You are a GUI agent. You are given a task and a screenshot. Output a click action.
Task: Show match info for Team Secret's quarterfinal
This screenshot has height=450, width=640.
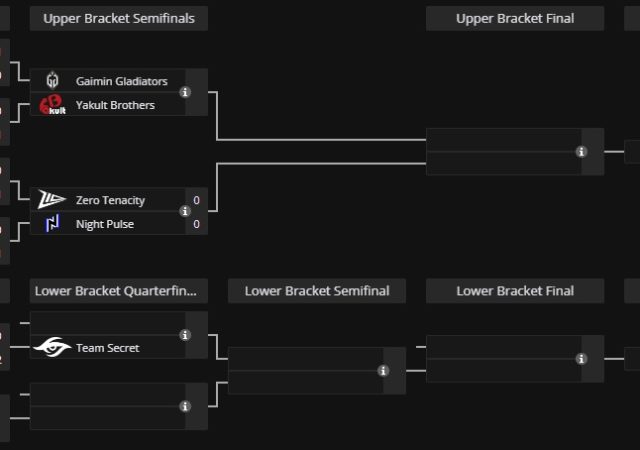(x=185, y=336)
